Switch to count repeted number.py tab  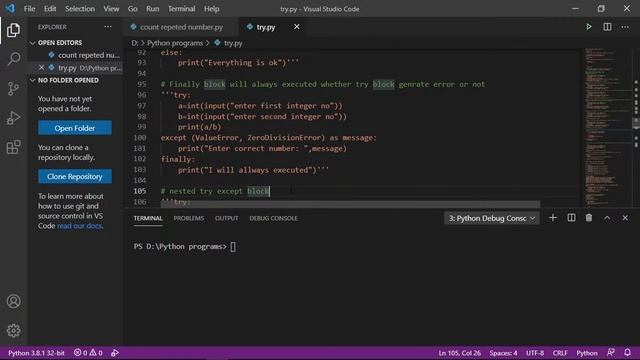(x=181, y=27)
